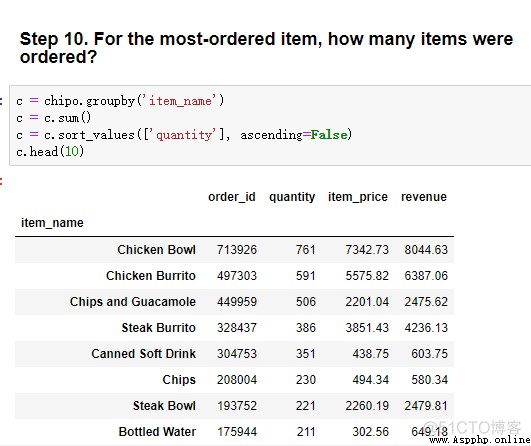Select the Steak Burrito row label

[158, 327]
